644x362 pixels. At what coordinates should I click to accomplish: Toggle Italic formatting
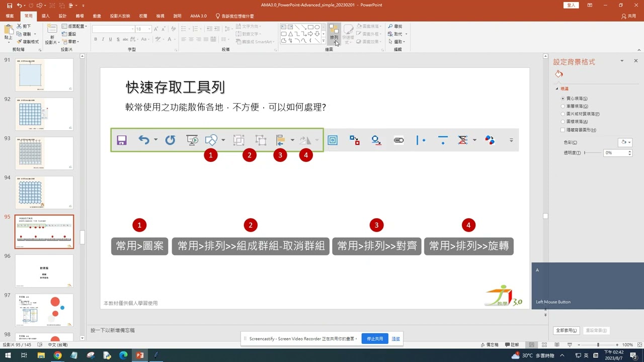(x=103, y=39)
